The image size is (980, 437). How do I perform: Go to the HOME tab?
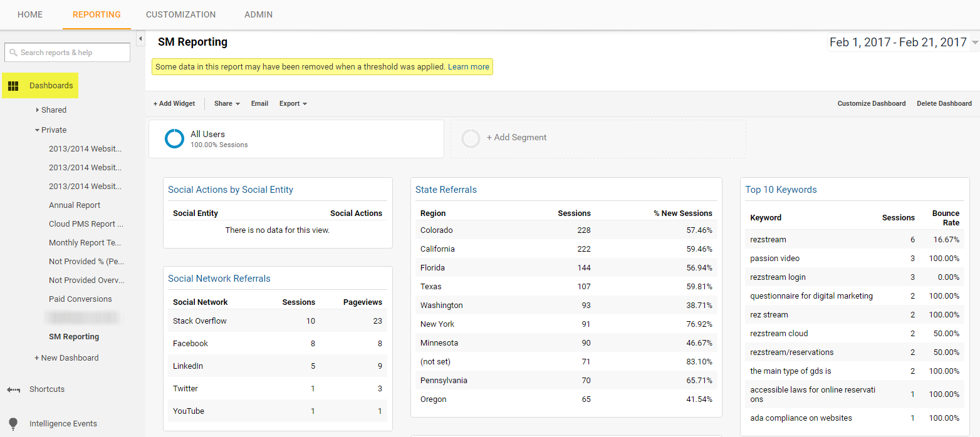pyautogui.click(x=29, y=14)
